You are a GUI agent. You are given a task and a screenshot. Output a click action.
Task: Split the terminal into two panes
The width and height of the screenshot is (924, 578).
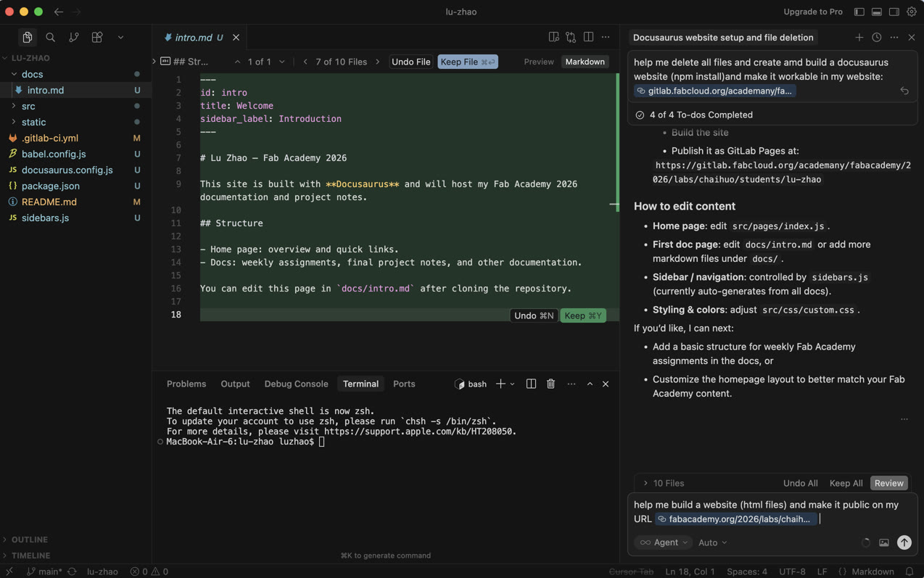(x=531, y=384)
